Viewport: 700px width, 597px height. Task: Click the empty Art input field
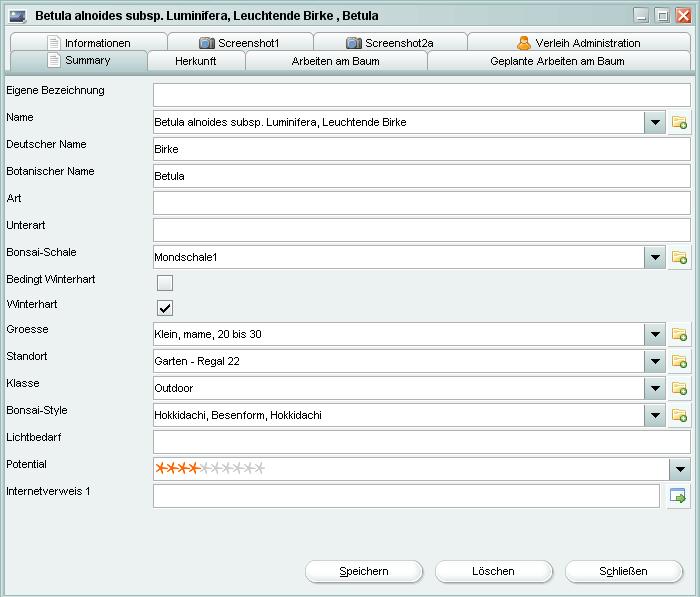tap(422, 203)
